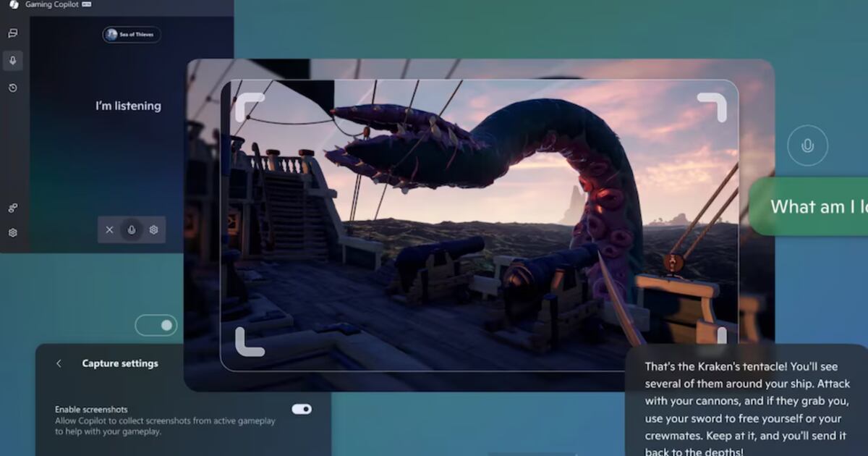This screenshot has width=868, height=456.
Task: Select the Sea of Thieves game chip
Action: pyautogui.click(x=132, y=34)
